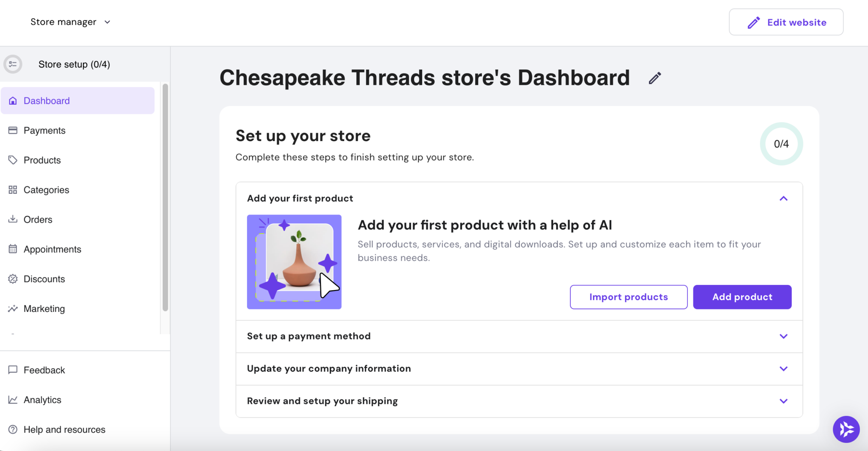Click the 0/4 setup progress ring
The height and width of the screenshot is (451, 868).
coord(781,144)
